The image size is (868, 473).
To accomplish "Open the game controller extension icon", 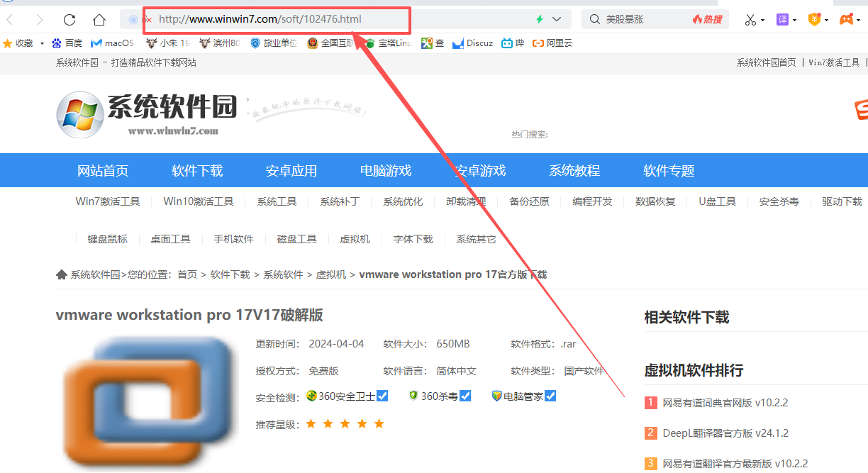I will coord(847,19).
